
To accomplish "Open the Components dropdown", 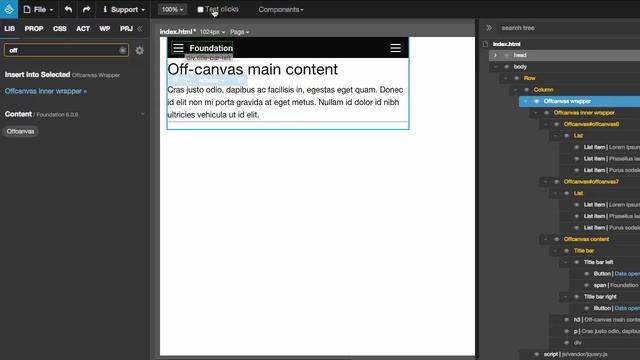I will coord(281,9).
